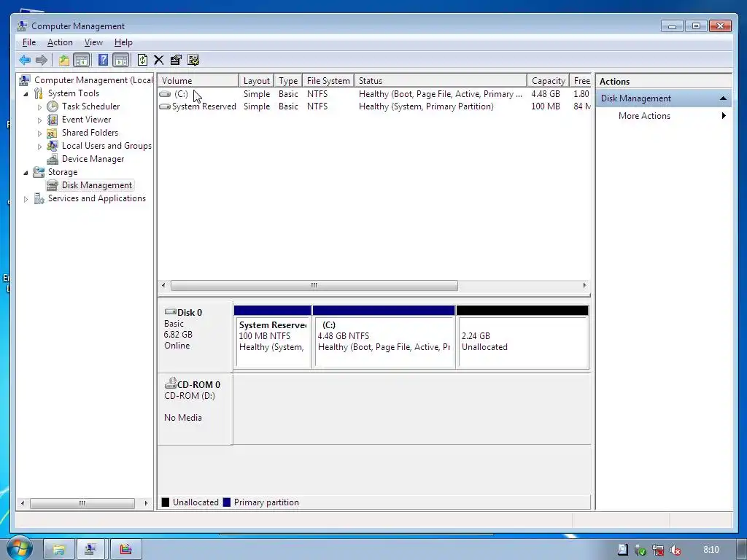Expand the Shared Folders node
Image resolution: width=747 pixels, height=560 pixels.
pyautogui.click(x=39, y=133)
